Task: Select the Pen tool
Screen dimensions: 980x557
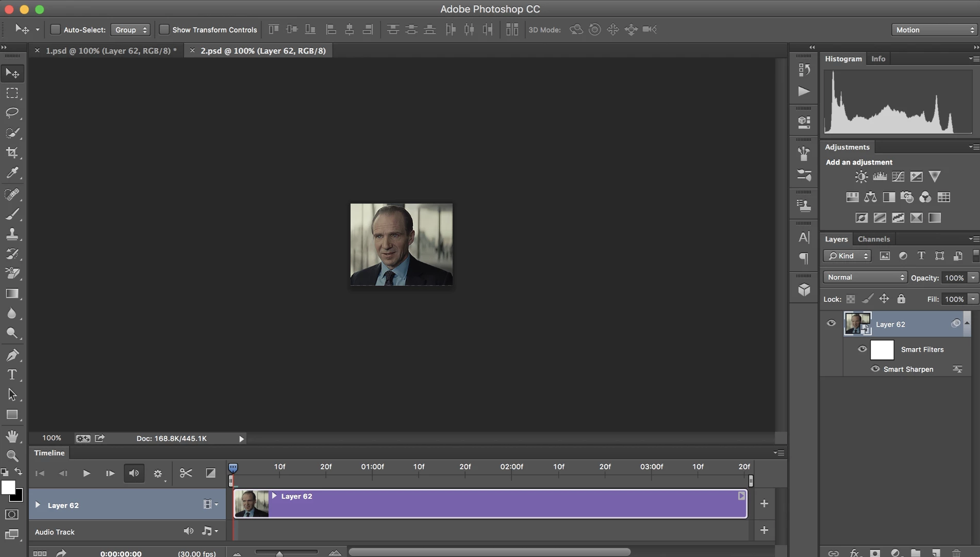Action: [x=12, y=355]
